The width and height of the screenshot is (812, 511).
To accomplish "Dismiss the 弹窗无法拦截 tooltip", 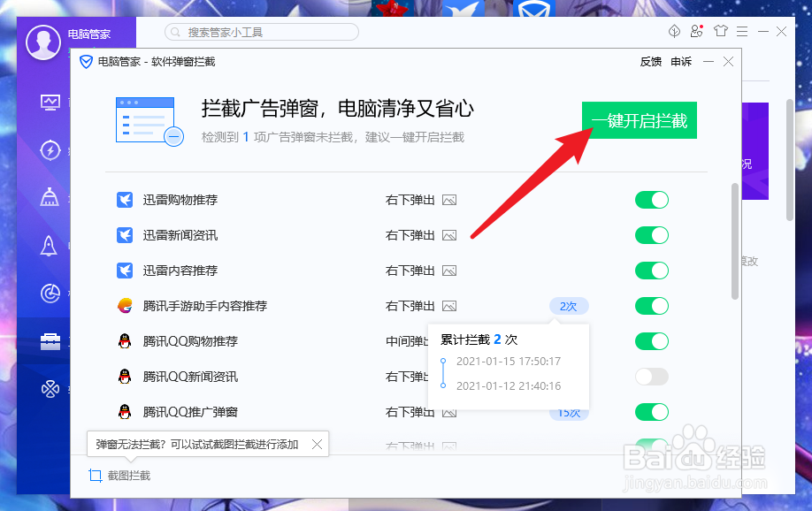I will [317, 444].
